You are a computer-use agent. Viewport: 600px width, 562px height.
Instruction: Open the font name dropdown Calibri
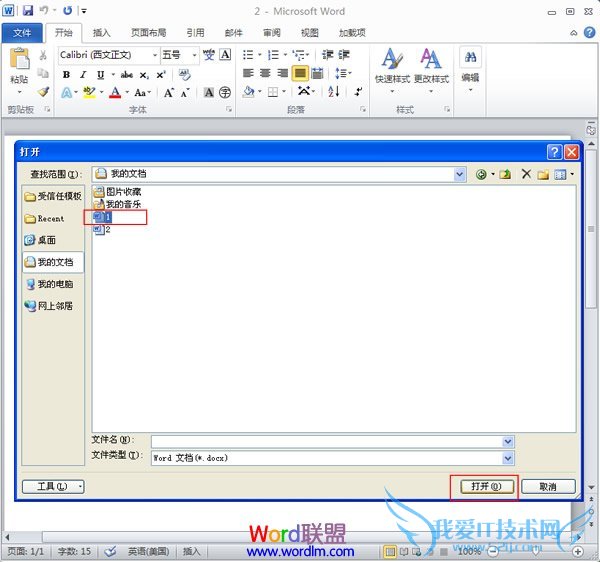(155, 55)
